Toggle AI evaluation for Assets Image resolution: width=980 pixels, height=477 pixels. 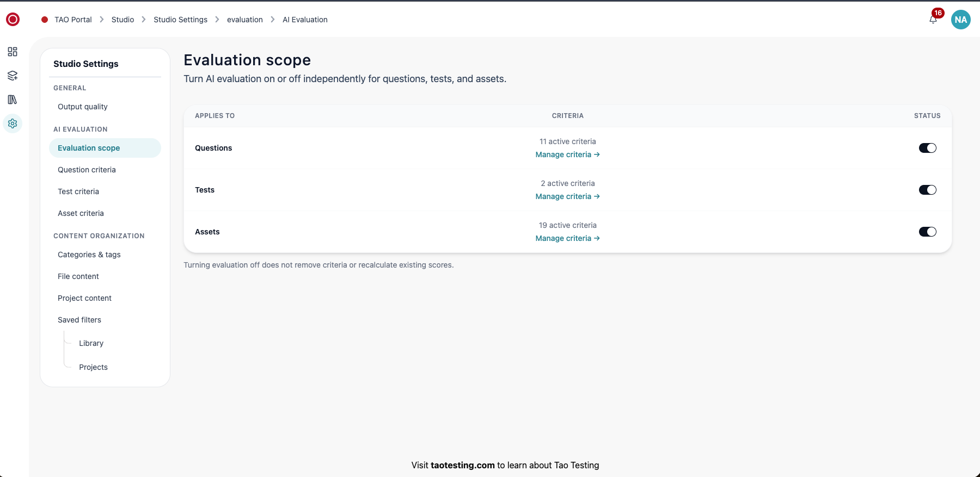(x=928, y=232)
